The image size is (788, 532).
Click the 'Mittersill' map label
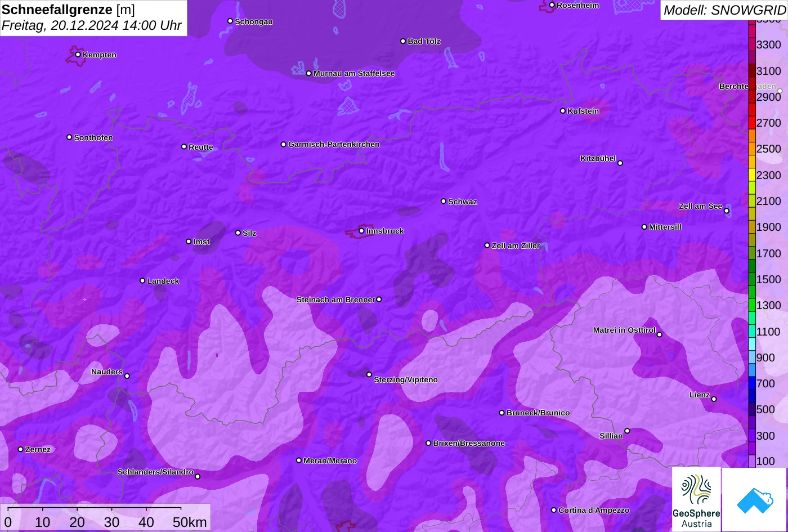[x=665, y=227]
